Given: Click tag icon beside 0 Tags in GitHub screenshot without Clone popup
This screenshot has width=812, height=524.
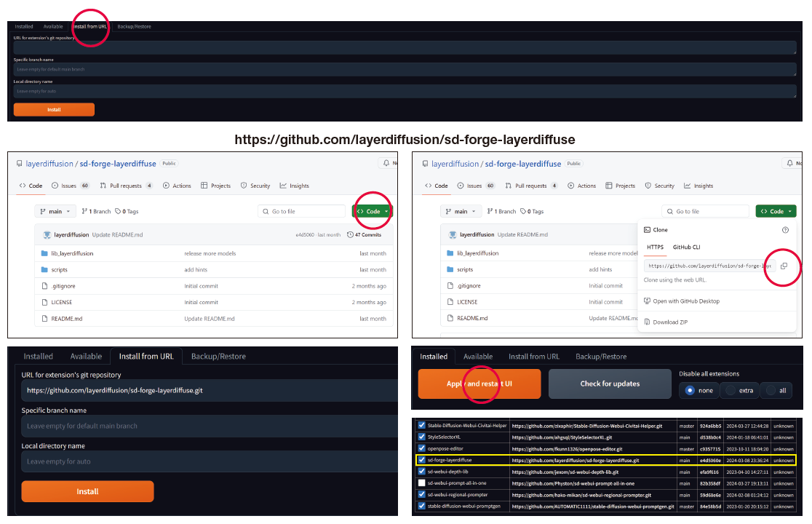Looking at the screenshot, I should pos(118,211).
